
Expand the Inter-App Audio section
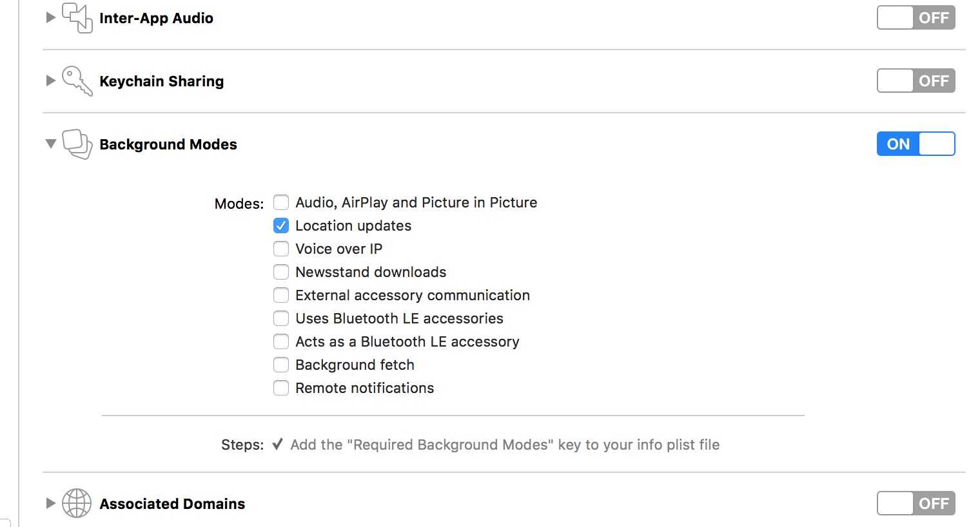click(x=50, y=17)
